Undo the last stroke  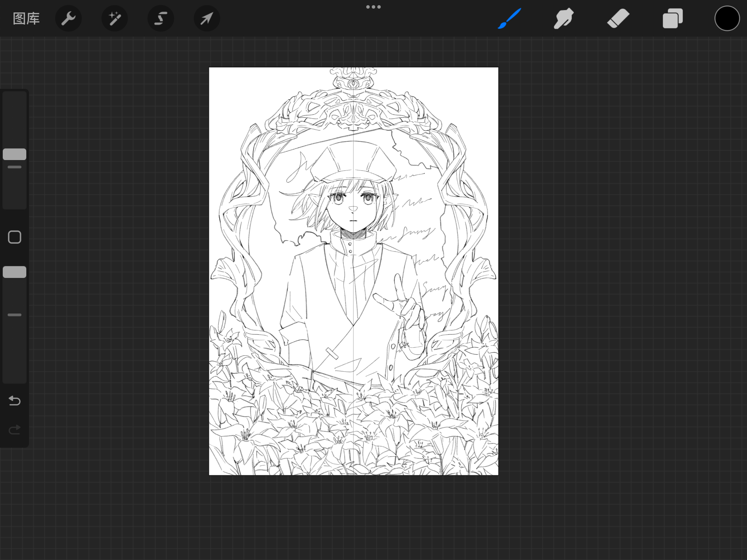coord(15,401)
